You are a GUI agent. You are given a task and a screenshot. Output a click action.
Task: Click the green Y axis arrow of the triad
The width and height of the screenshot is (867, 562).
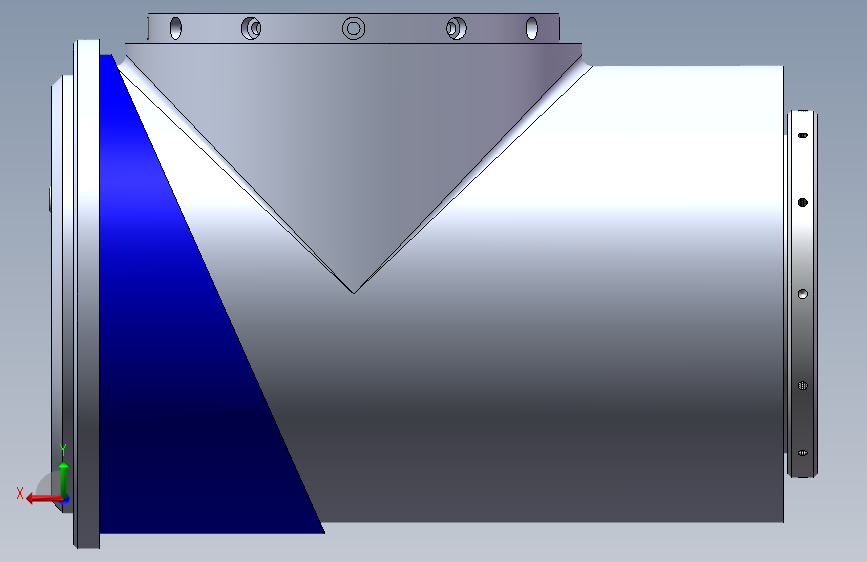(x=64, y=480)
